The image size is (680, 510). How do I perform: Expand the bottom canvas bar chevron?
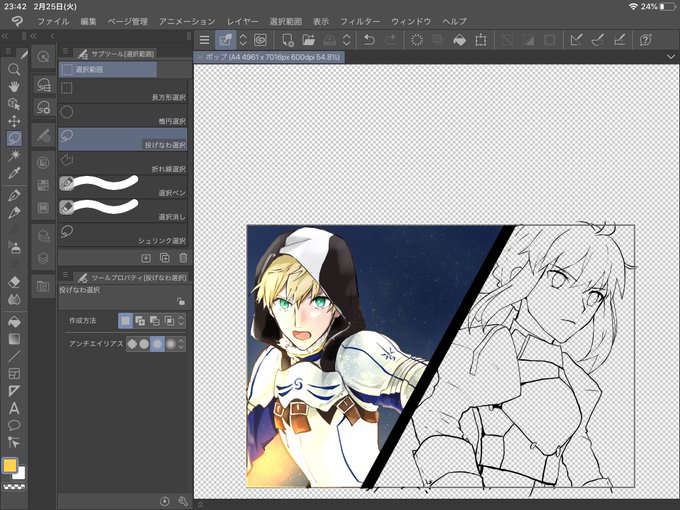pos(200,504)
